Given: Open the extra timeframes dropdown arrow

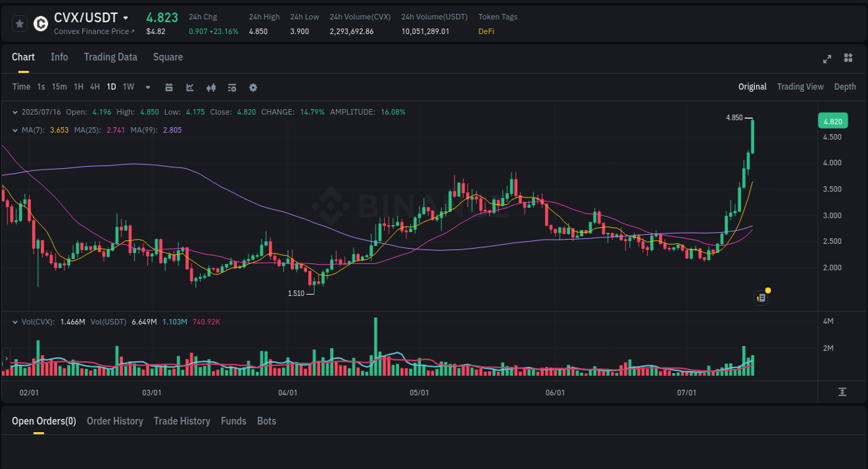Looking at the screenshot, I should (147, 87).
